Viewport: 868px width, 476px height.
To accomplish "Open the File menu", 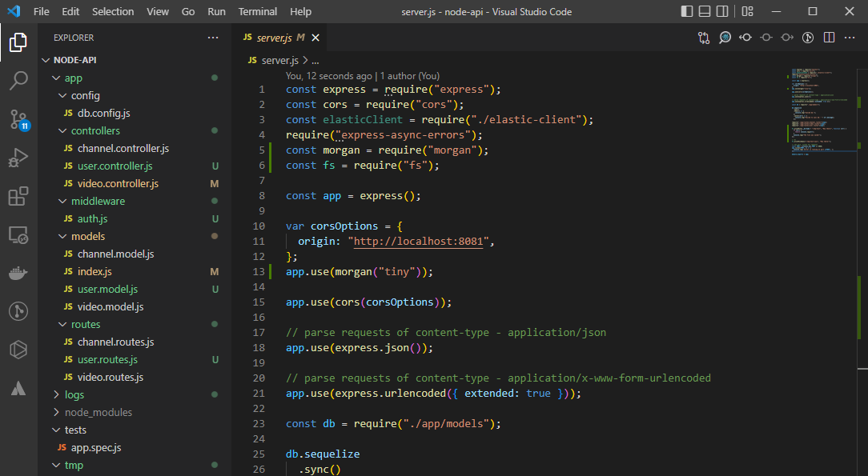I will (x=42, y=12).
